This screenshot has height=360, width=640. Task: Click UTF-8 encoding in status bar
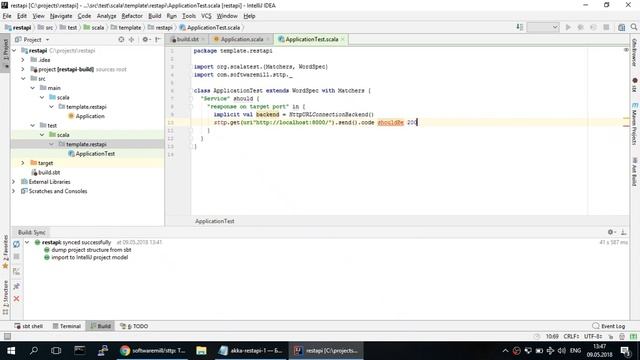click(593, 336)
